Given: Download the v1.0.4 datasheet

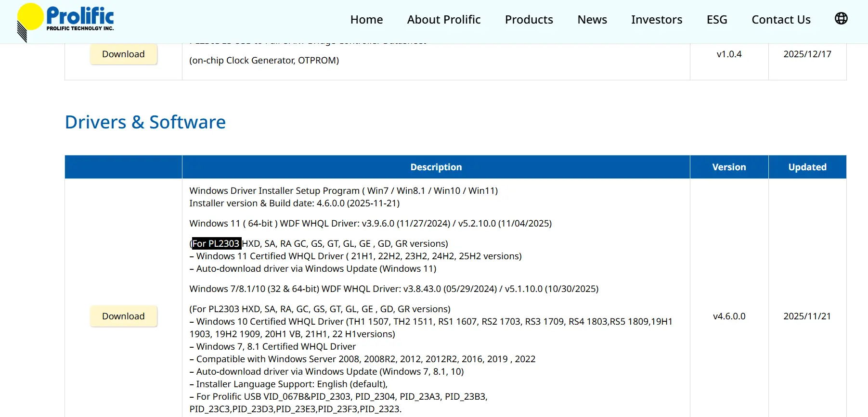Looking at the screenshot, I should (123, 54).
